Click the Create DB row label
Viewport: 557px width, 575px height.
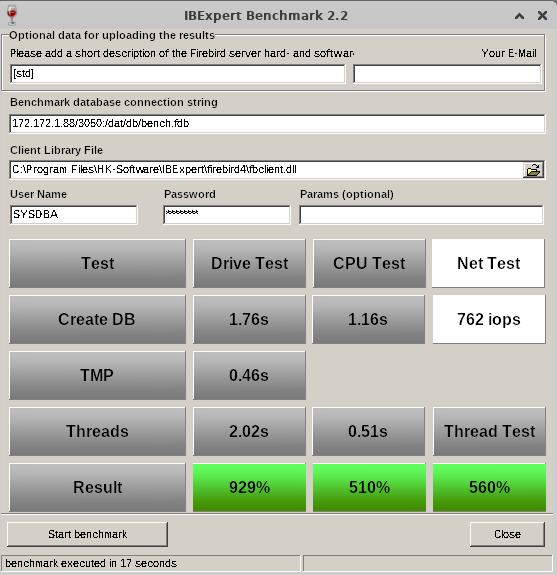coord(98,319)
